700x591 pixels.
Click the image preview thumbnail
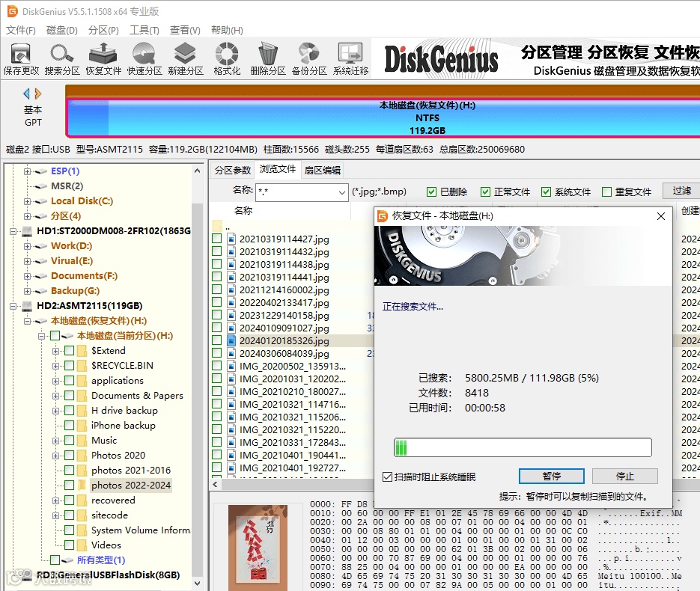click(x=258, y=548)
